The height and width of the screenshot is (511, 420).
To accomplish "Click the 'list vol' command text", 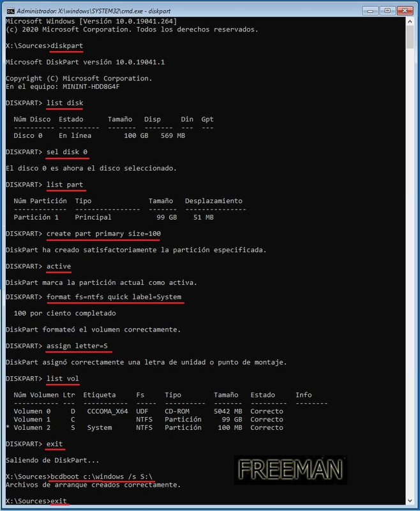I will point(63,378).
